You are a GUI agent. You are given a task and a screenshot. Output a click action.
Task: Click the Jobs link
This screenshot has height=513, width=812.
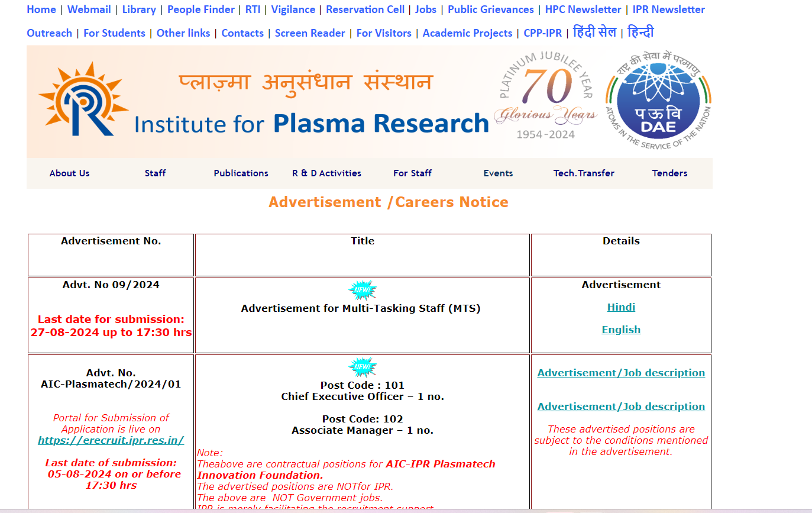click(426, 9)
